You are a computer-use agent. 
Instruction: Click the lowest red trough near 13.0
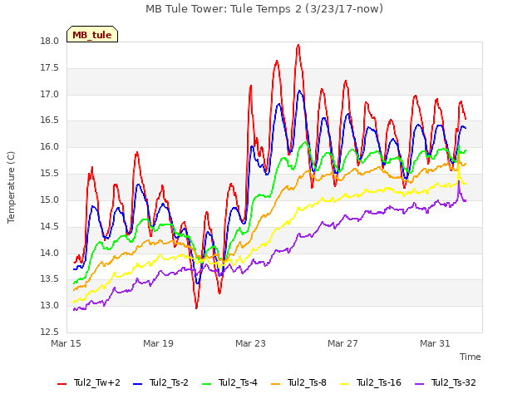(x=196, y=308)
